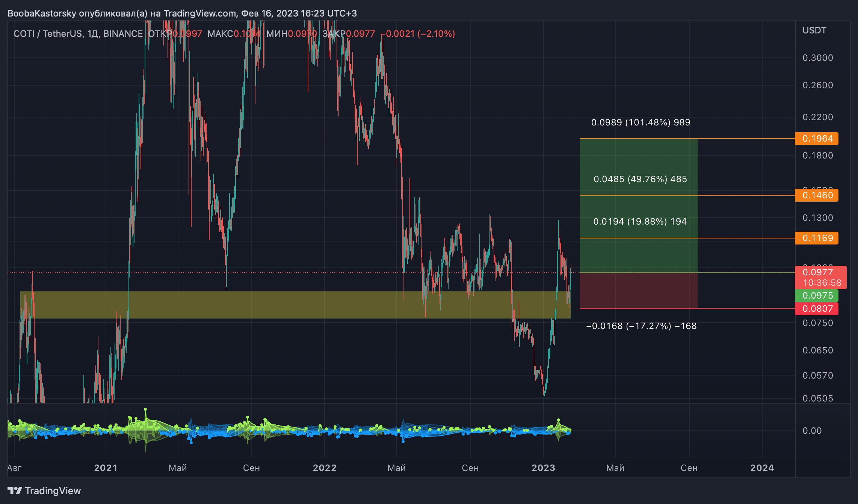858x504 pixels.
Task: Click the 0.2200 price scale value
Action: (x=817, y=117)
